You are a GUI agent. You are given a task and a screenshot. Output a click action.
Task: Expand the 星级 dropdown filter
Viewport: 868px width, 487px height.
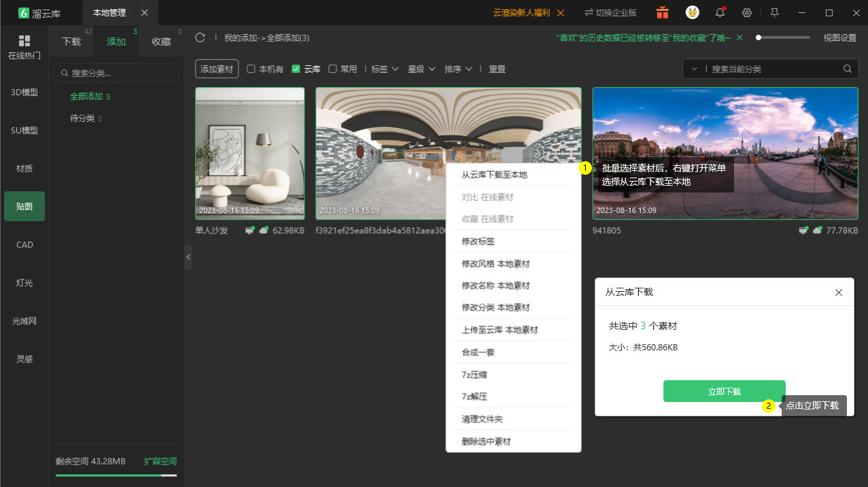(x=422, y=69)
